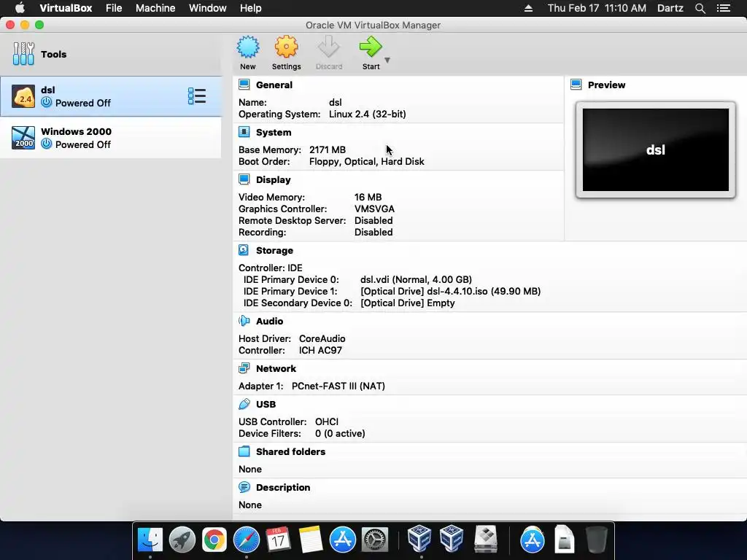Click the Preview section monitor icon
The height and width of the screenshot is (560, 747).
pos(576,85)
